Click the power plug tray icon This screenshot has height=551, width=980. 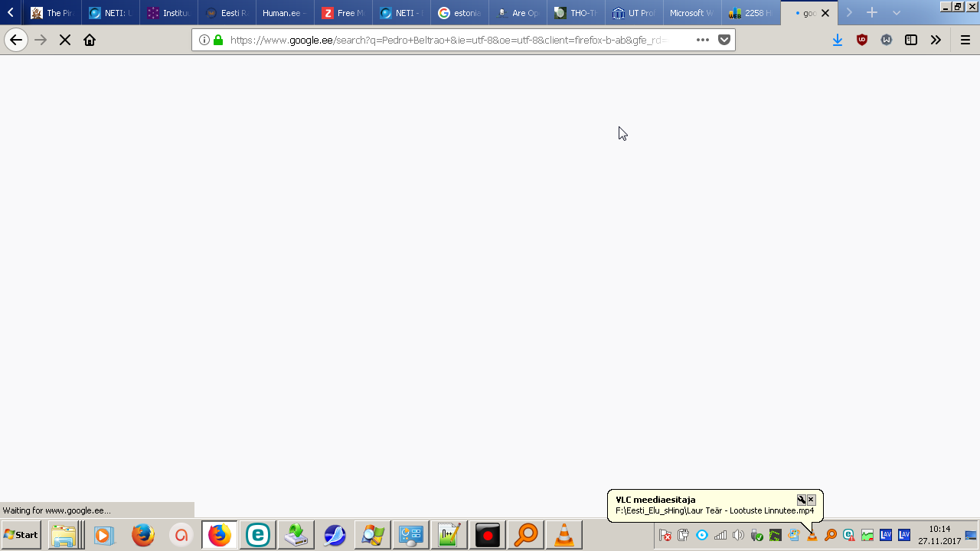pyautogui.click(x=684, y=535)
